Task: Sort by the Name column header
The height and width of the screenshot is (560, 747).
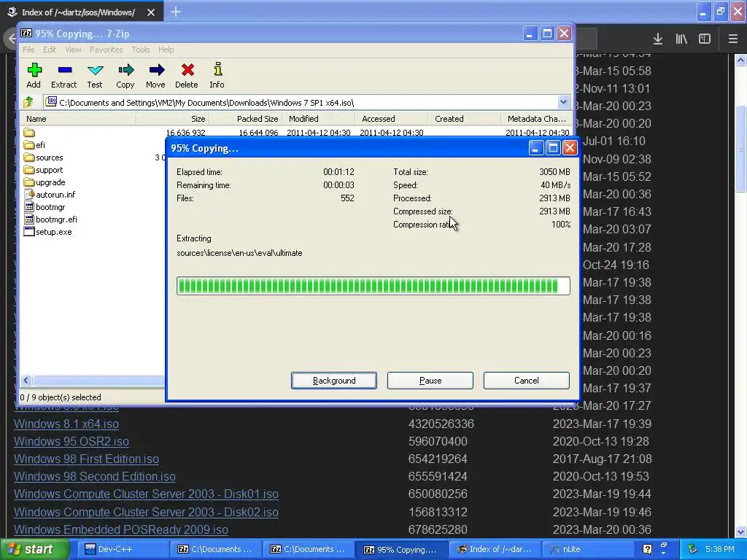Action: 79,119
